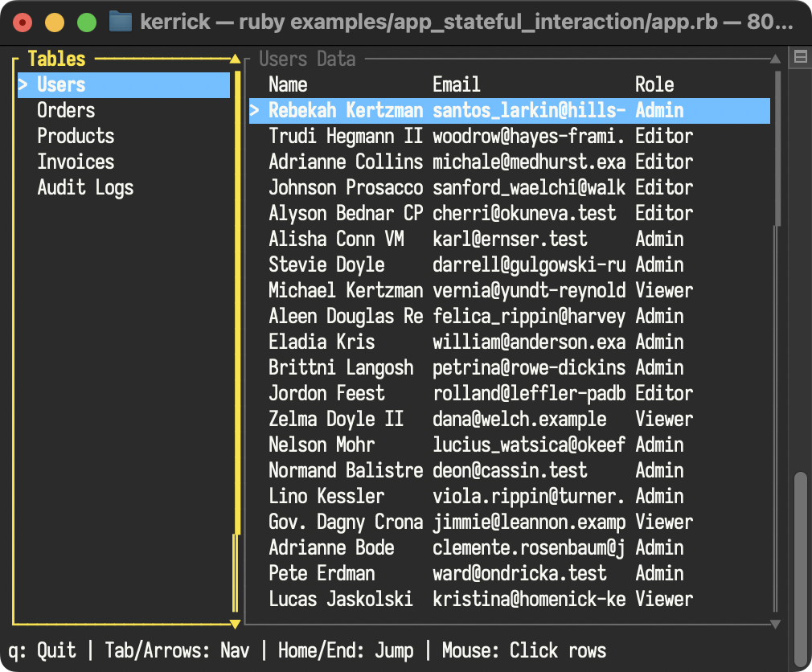This screenshot has width=812, height=672.
Task: Click the Role column header
Action: point(654,85)
